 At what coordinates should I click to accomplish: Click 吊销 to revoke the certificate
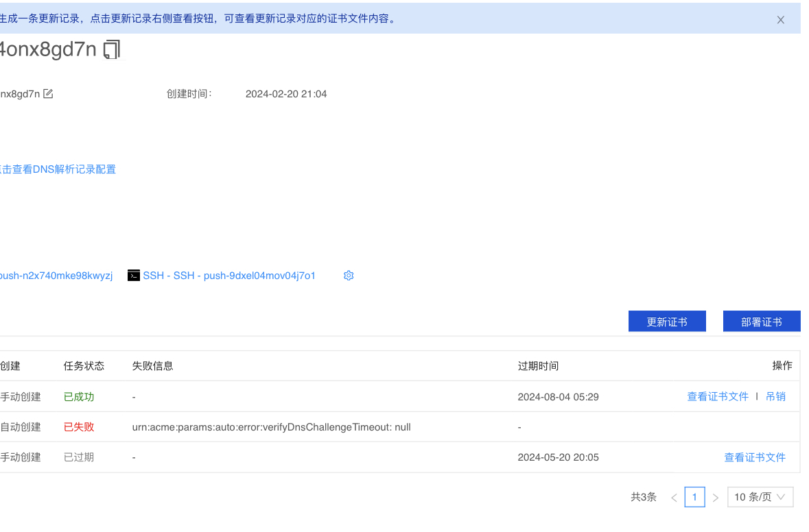click(775, 396)
